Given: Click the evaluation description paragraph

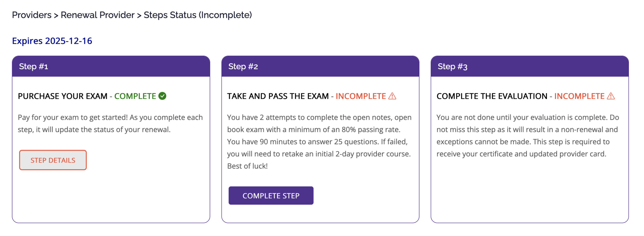Looking at the screenshot, I should [x=528, y=135].
